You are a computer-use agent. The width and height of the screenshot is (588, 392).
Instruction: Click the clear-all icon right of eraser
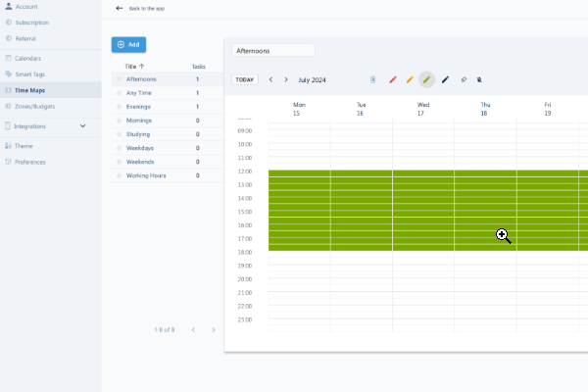[x=479, y=79]
